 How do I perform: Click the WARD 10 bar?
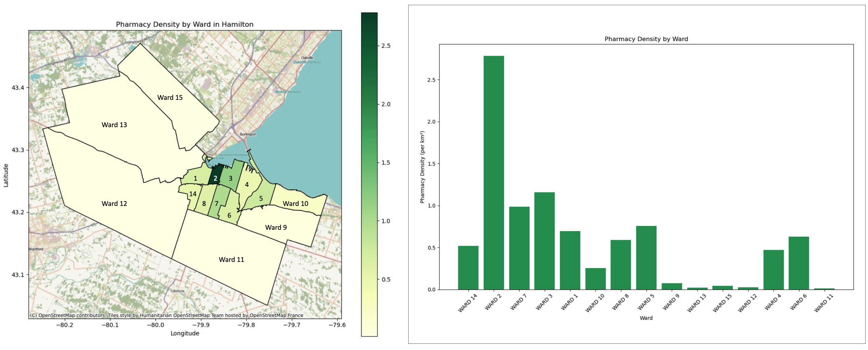596,279
